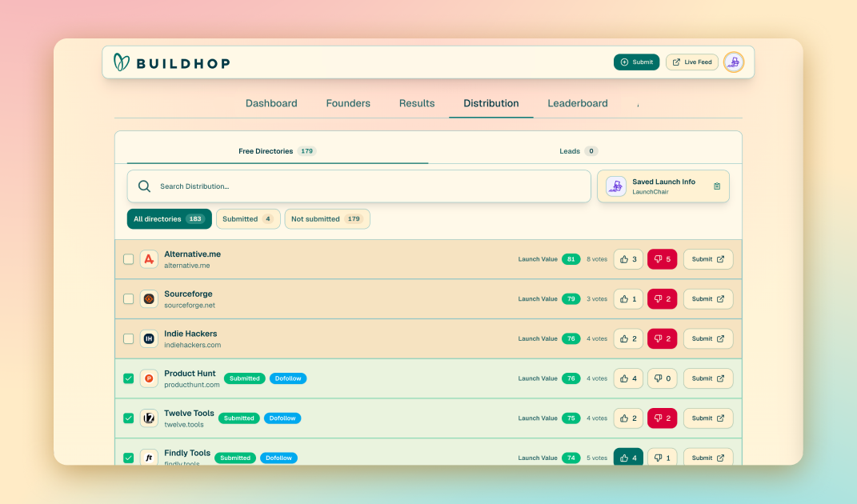Click the Twelve Tools site logo
This screenshot has width=857, height=504.
coord(149,418)
